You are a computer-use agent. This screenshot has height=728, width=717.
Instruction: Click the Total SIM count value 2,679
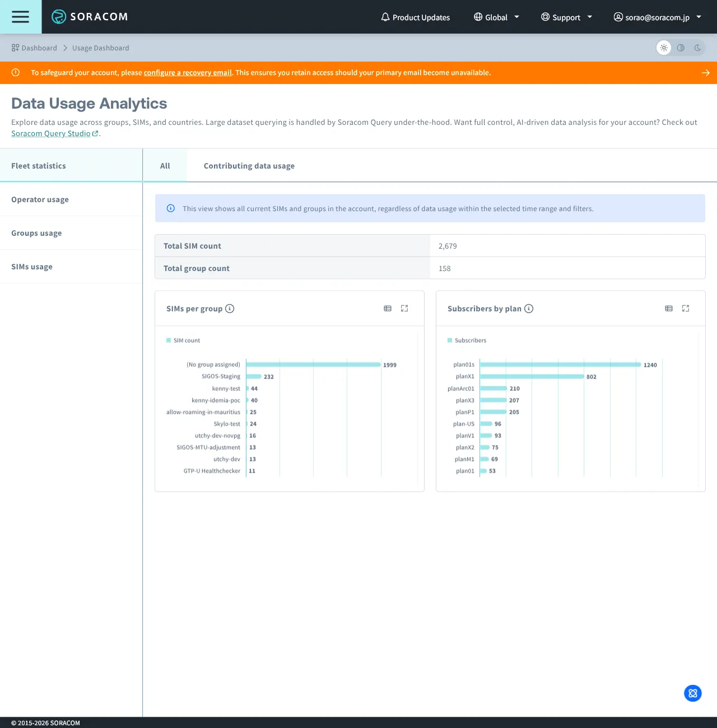[x=448, y=246]
